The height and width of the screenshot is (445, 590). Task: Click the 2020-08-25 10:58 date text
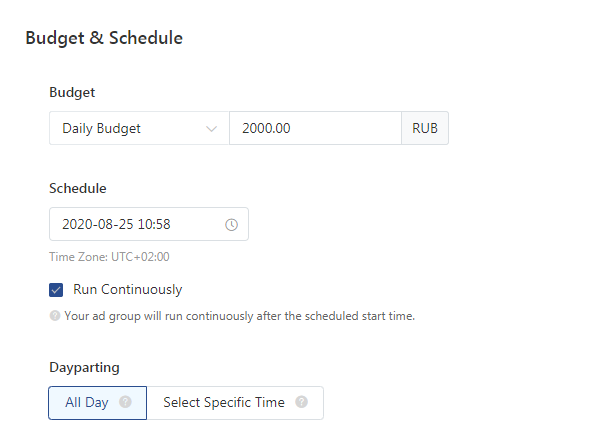point(116,224)
